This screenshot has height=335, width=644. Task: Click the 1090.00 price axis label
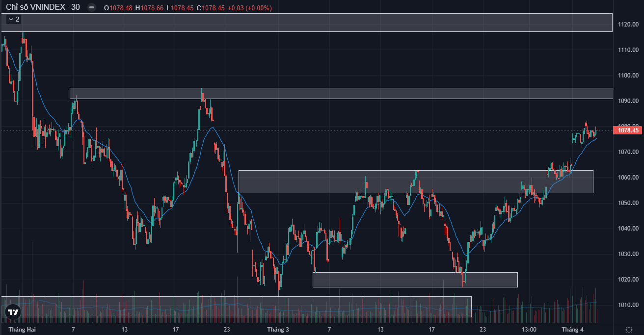[x=628, y=101]
